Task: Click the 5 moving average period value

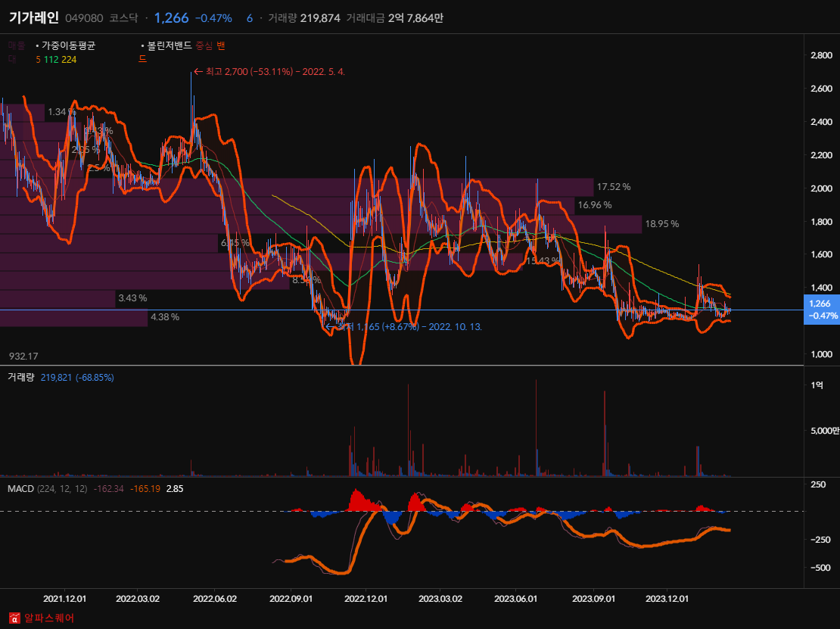Action: pos(38,59)
